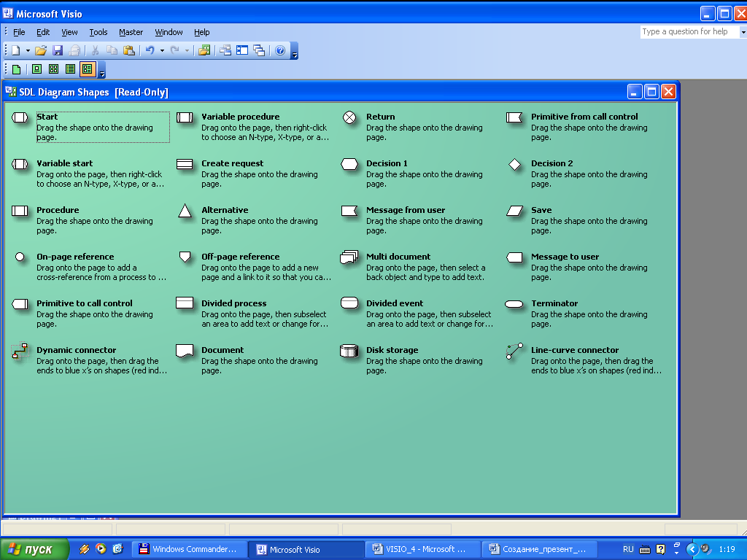Switch to Icons Only view
This screenshot has width=747, height=560.
[53, 69]
